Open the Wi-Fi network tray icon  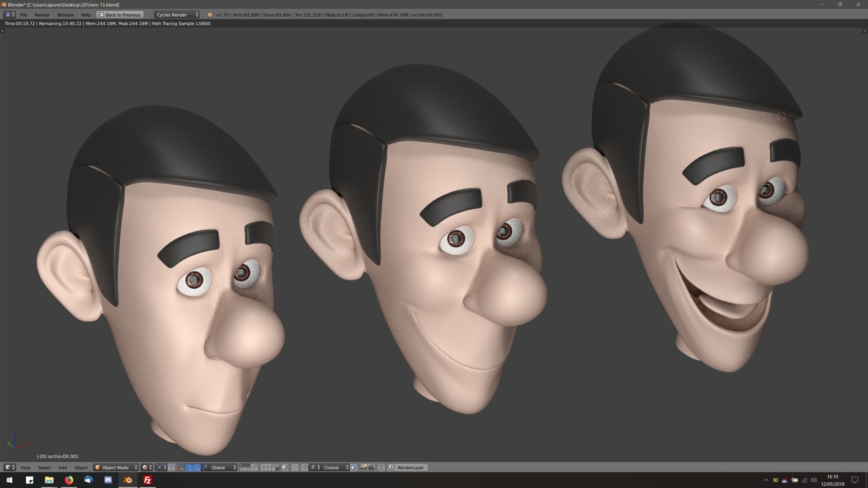(804, 480)
